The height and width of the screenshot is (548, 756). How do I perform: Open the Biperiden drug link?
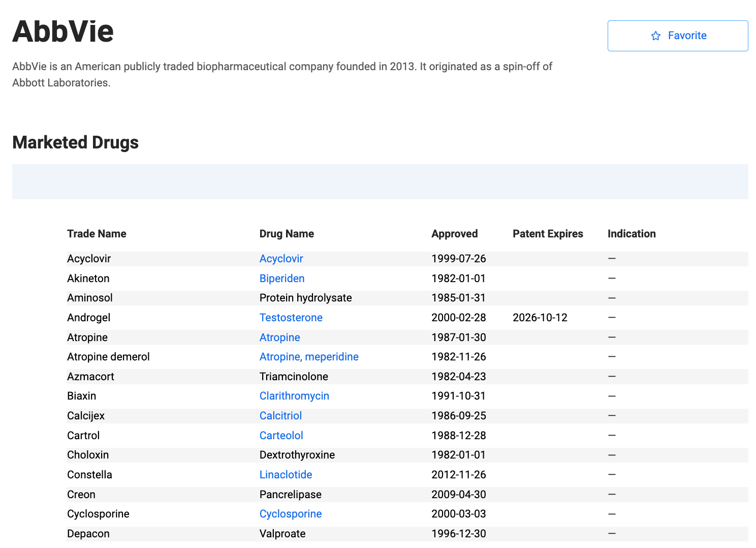282,279
